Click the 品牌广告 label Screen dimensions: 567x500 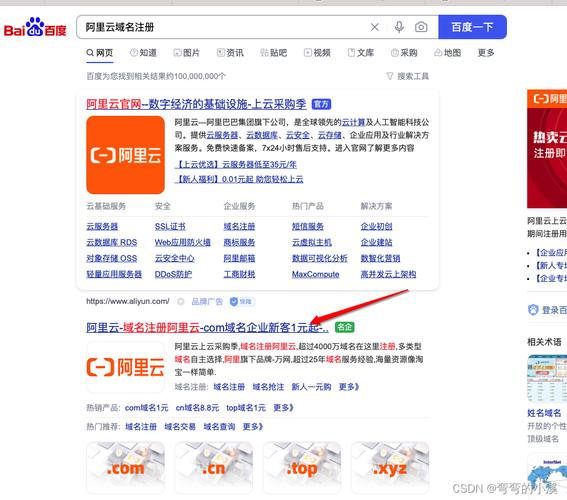pos(207,302)
